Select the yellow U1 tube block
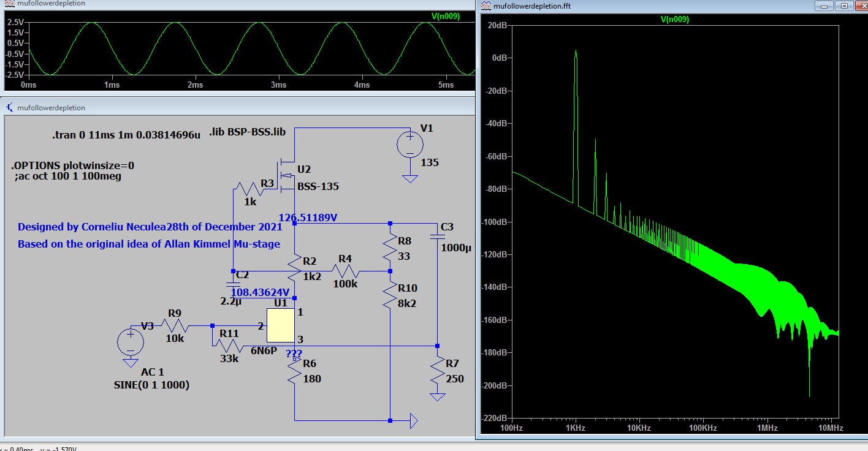This screenshot has width=868, height=451. (281, 325)
